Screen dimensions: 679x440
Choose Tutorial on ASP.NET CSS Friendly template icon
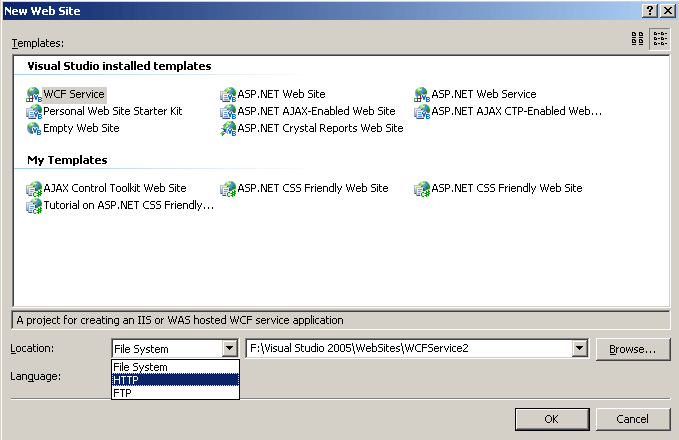tap(35, 206)
